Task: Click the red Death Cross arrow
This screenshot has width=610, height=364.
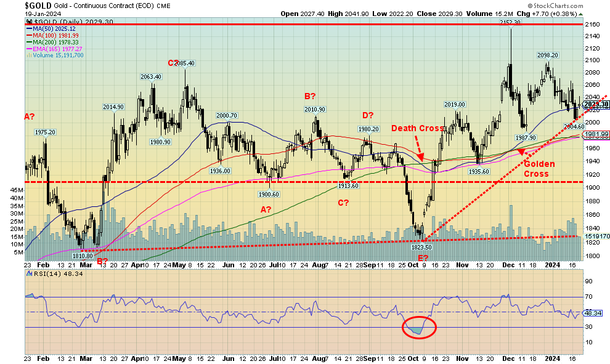Action: click(416, 149)
